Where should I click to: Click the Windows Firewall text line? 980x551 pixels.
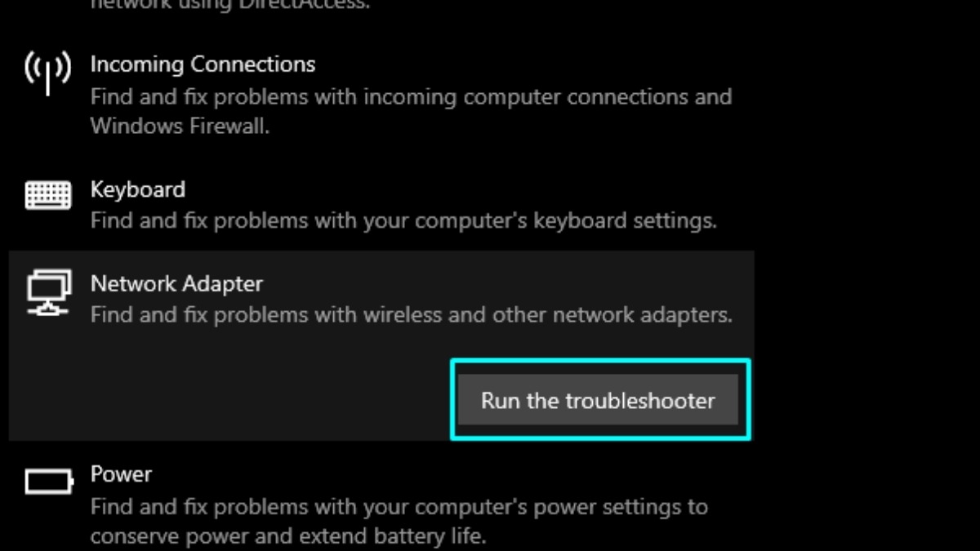click(180, 127)
